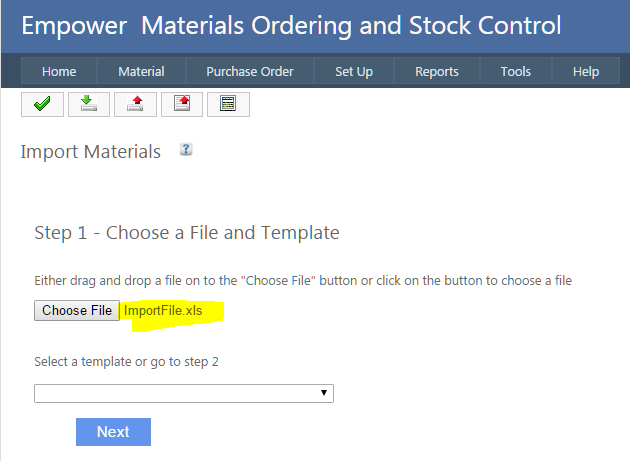Click the calculator toolbar icon
Image resolution: width=630 pixels, height=461 pixels.
tap(228, 104)
